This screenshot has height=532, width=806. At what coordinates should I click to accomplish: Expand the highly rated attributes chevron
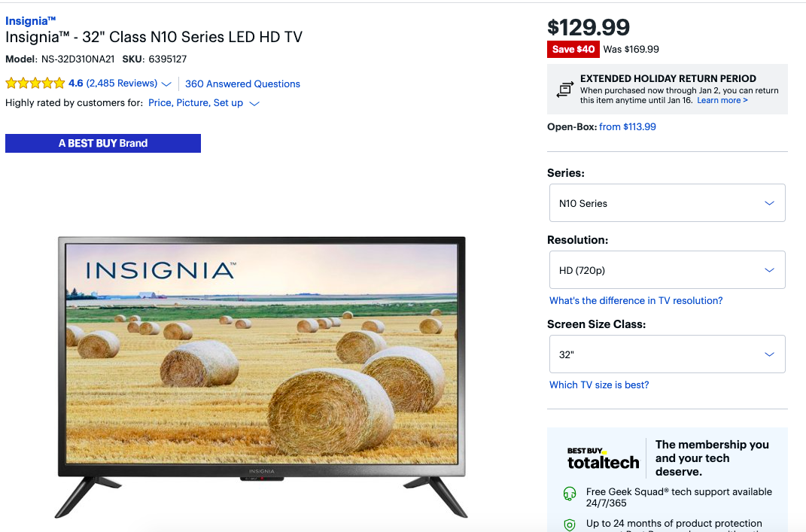coord(254,104)
